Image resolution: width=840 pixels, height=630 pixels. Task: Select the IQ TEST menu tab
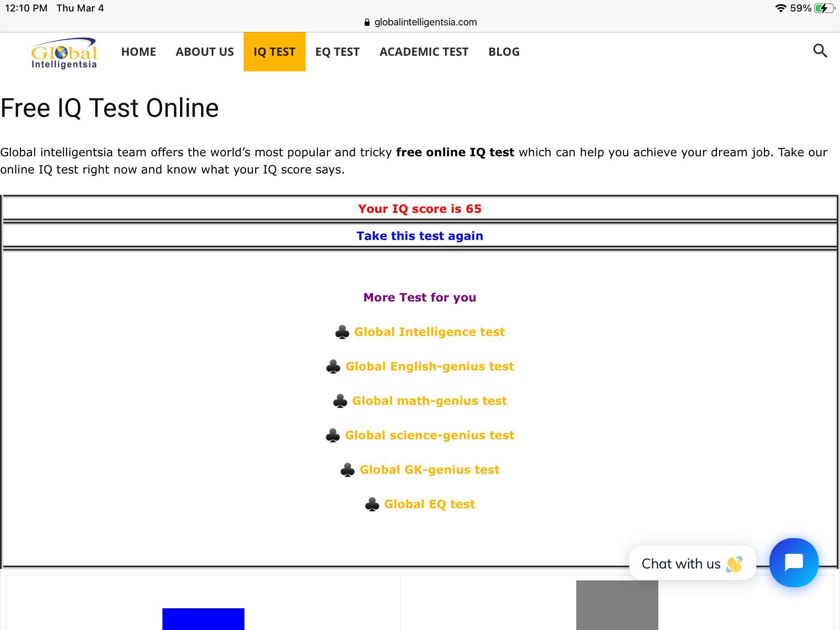point(274,52)
